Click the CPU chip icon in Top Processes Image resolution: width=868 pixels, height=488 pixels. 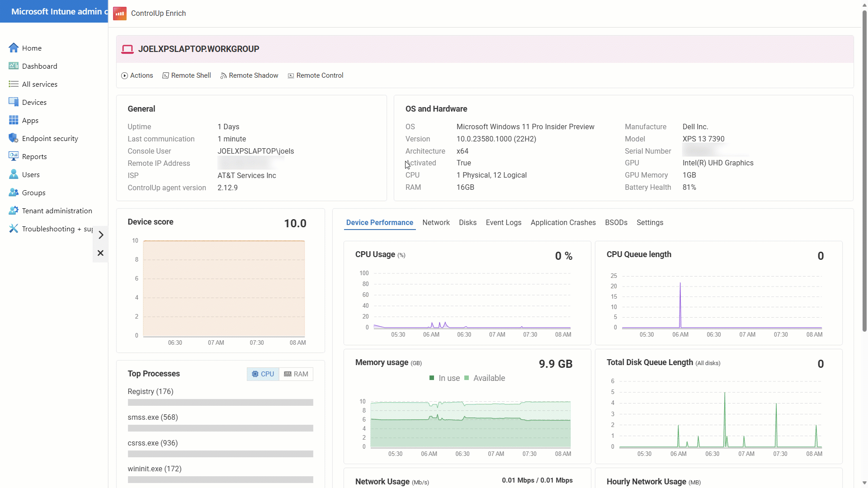point(255,374)
